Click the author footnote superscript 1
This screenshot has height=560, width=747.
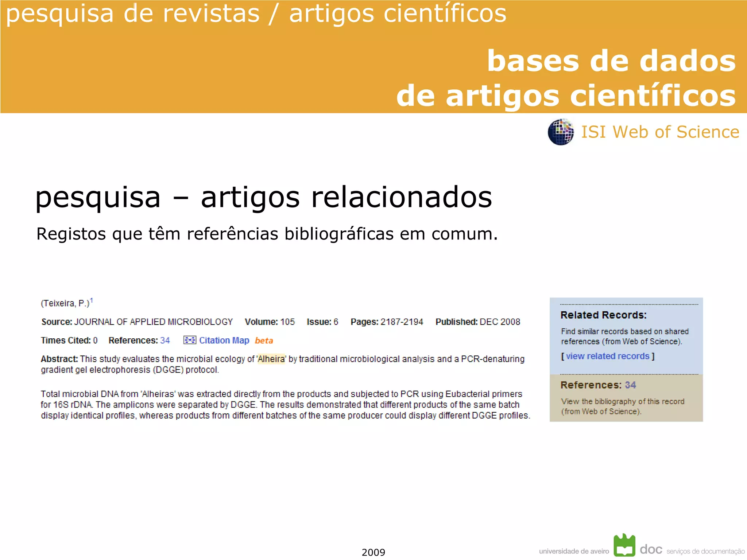[92, 300]
